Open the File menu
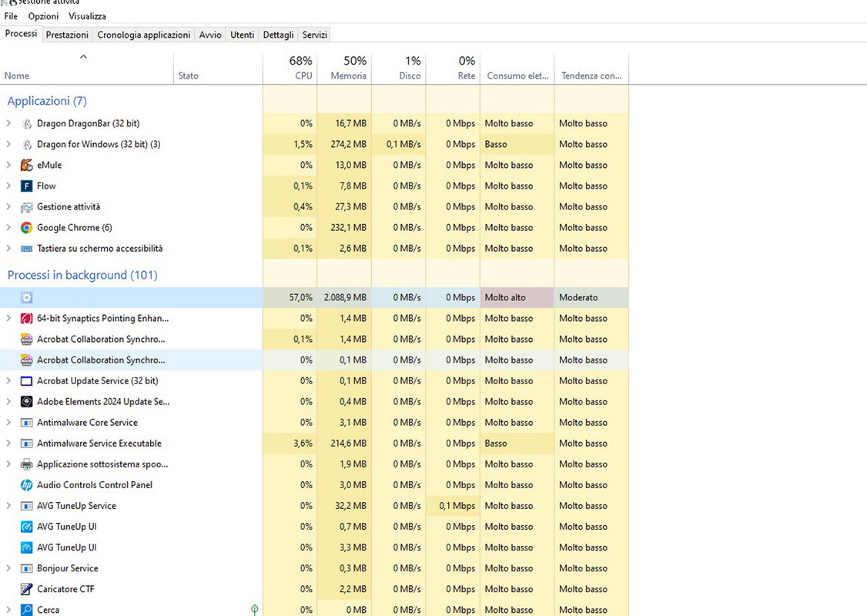Viewport: 867px width, 616px height. coord(11,16)
